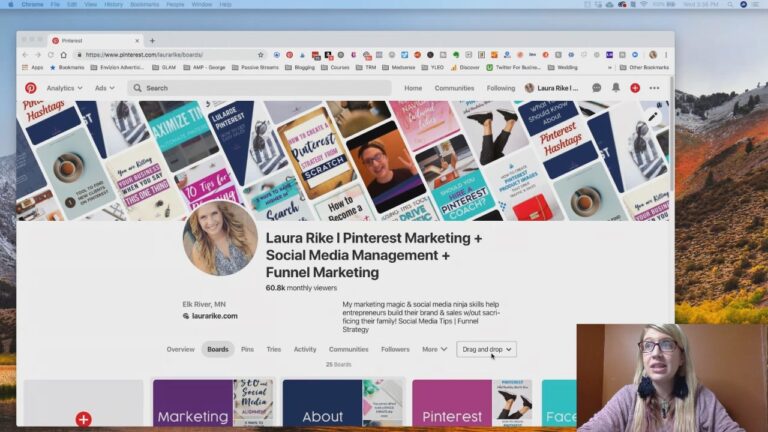Screen dimensions: 768x432
Task: Click the Pinterest logo icon
Action: pyautogui.click(x=30, y=88)
